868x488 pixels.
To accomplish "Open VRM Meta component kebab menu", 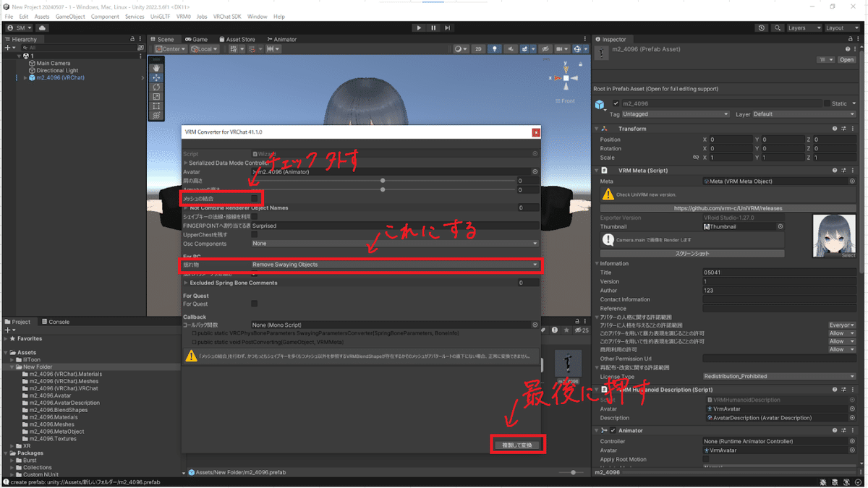I will click(x=853, y=171).
